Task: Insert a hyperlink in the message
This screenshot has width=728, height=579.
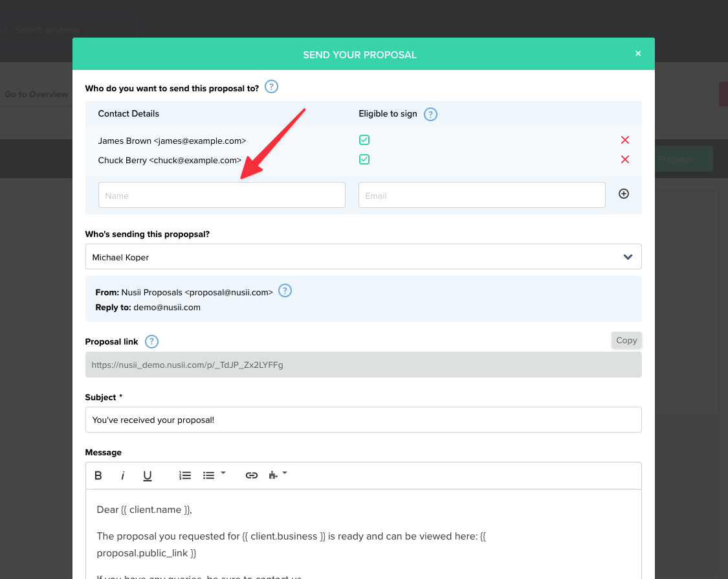Action: [x=252, y=475]
